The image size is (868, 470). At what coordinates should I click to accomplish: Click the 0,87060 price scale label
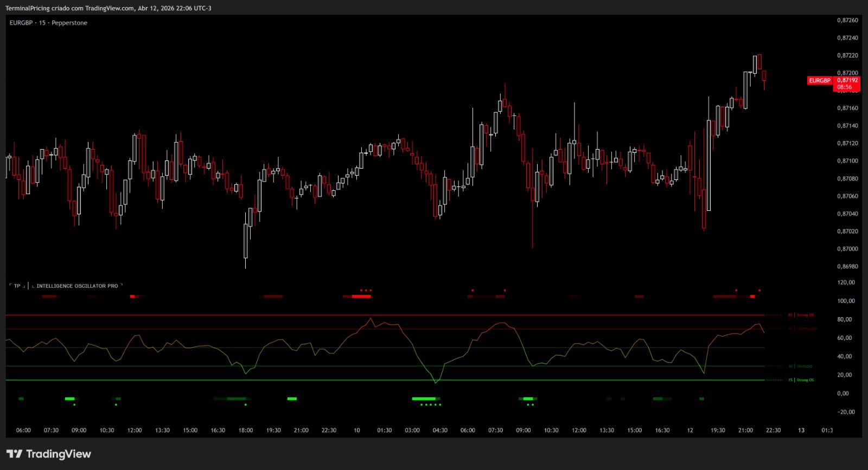847,196
